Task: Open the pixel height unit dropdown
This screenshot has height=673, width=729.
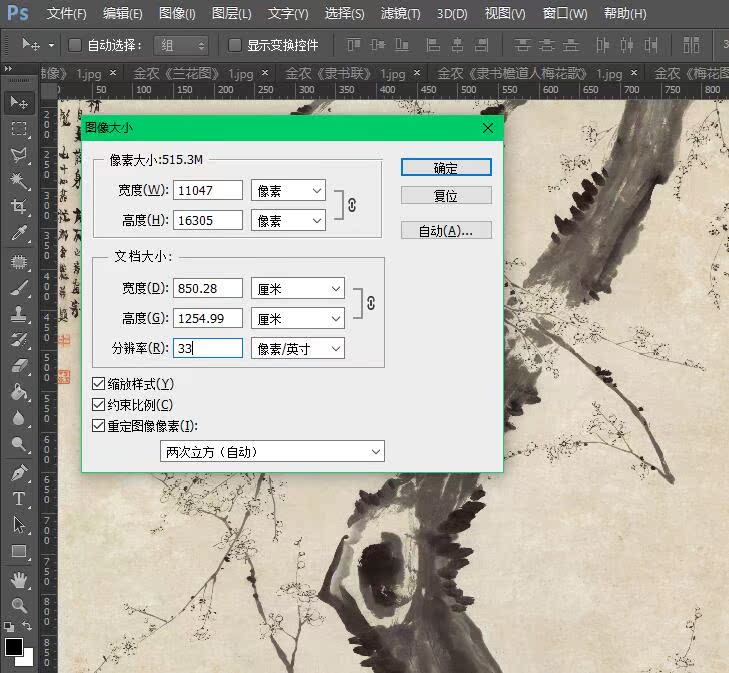Action: coord(288,221)
